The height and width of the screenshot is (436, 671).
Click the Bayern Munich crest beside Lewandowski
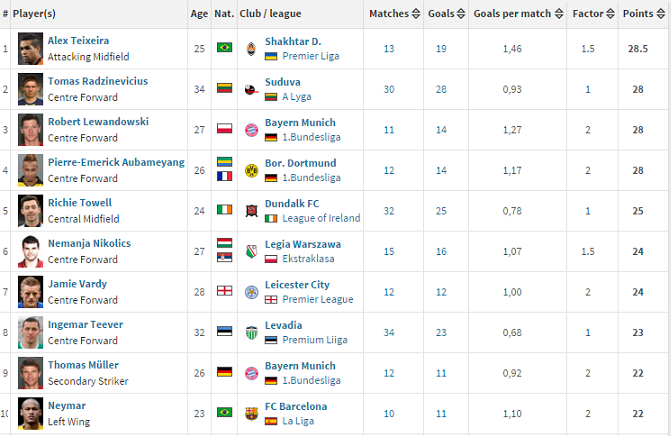[250, 130]
